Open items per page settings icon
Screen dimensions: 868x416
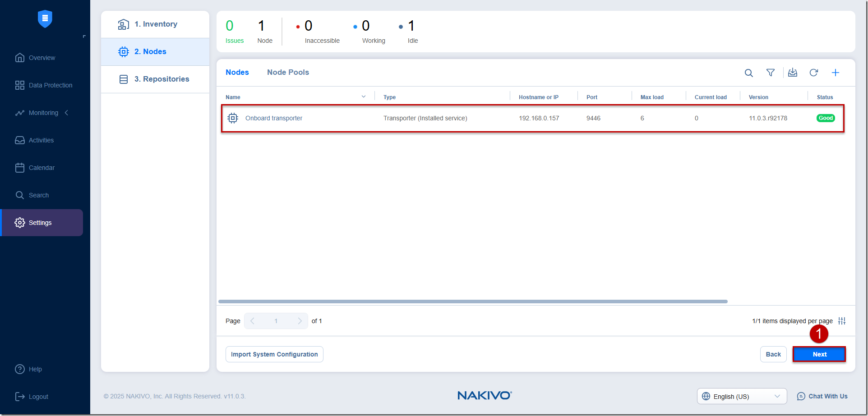(x=842, y=321)
